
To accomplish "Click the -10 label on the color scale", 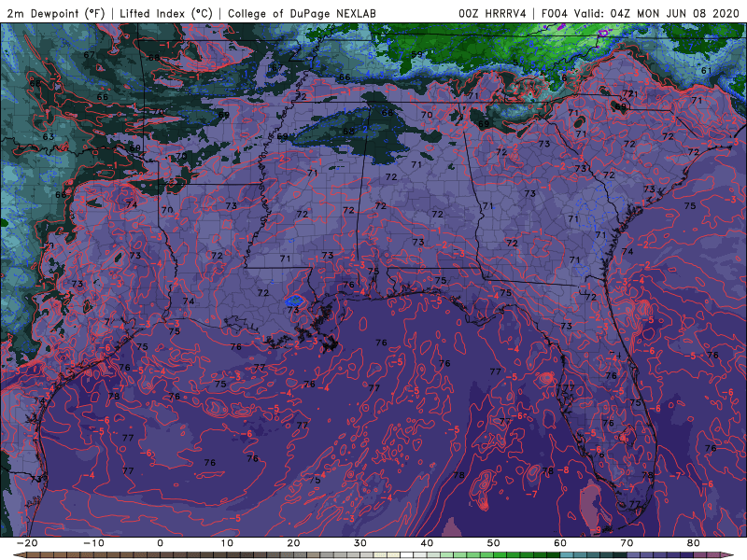I will (x=93, y=543).
